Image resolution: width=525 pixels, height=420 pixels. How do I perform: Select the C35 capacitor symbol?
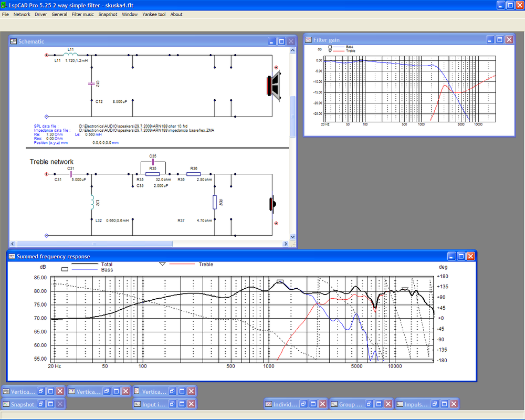153,162
